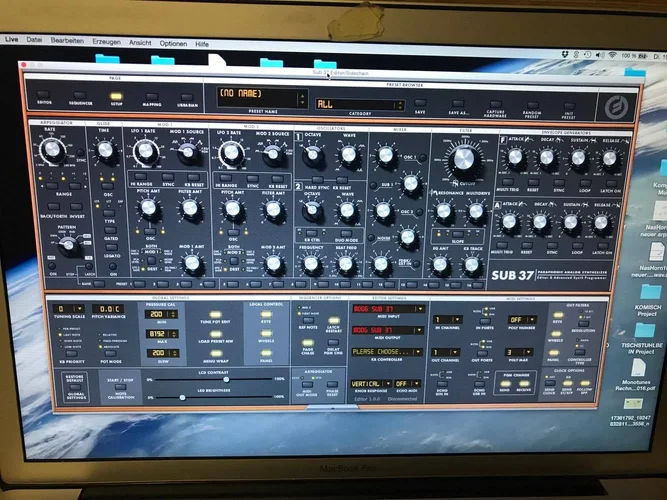667x500 pixels.
Task: Click the filter envelope Attack knob
Action: pos(515,157)
